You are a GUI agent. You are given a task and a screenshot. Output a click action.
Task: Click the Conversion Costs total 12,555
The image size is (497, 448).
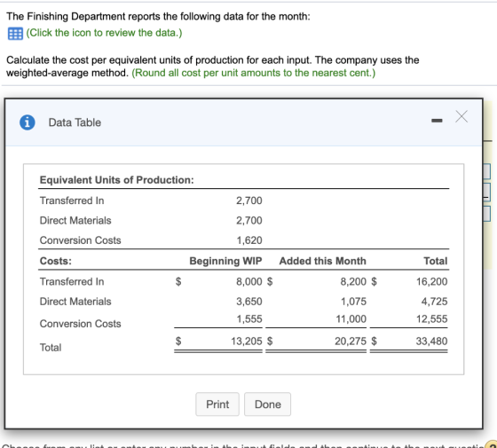coord(431,318)
